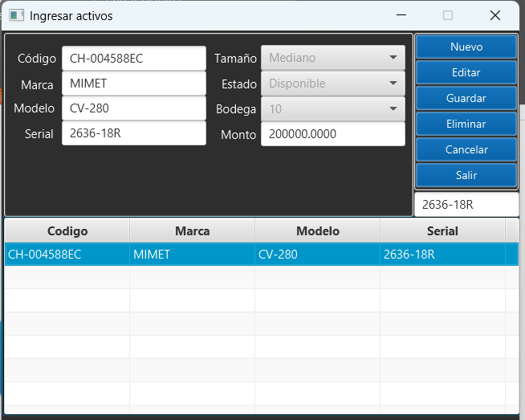Delete the asset using Eliminar
525x420 pixels.
click(x=466, y=124)
